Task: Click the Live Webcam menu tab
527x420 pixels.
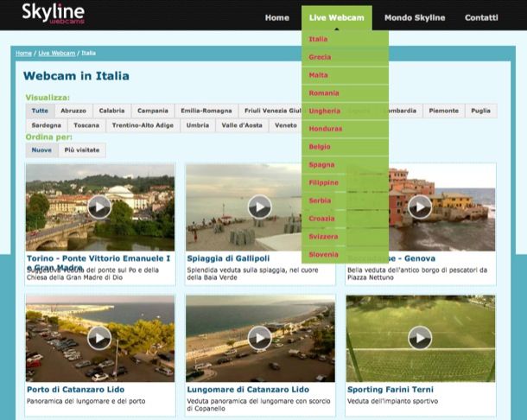Action: click(x=336, y=18)
